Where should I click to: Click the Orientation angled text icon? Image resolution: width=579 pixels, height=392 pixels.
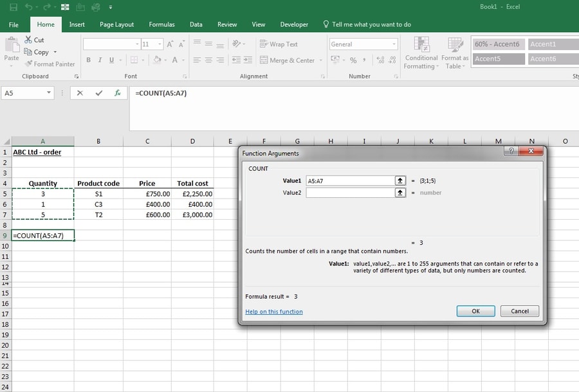[236, 44]
